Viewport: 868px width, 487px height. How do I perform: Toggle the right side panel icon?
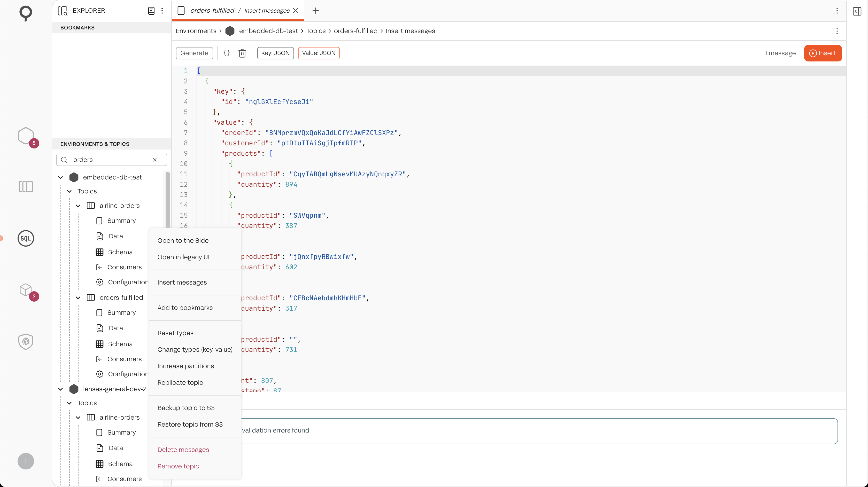857,11
